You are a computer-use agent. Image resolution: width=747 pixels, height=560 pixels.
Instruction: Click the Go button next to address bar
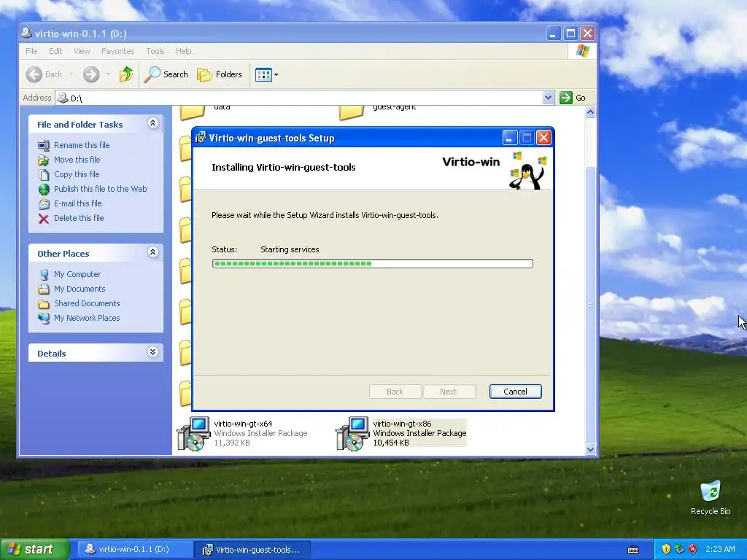pyautogui.click(x=573, y=98)
